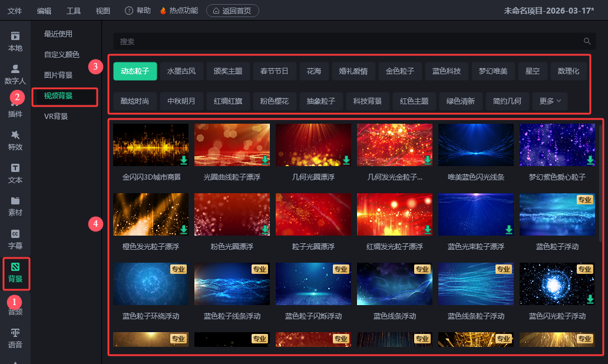608x364 pixels.
Task: Open the 本地 local media panel
Action: 15,41
